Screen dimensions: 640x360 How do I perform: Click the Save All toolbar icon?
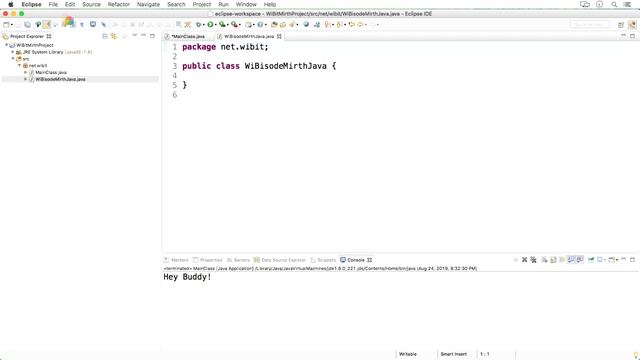[27, 24]
